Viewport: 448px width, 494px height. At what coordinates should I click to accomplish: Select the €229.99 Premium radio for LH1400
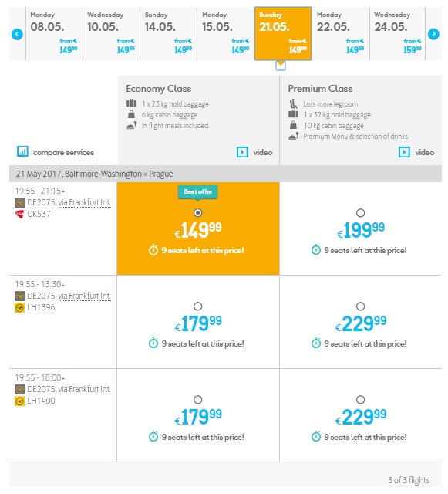tap(360, 400)
